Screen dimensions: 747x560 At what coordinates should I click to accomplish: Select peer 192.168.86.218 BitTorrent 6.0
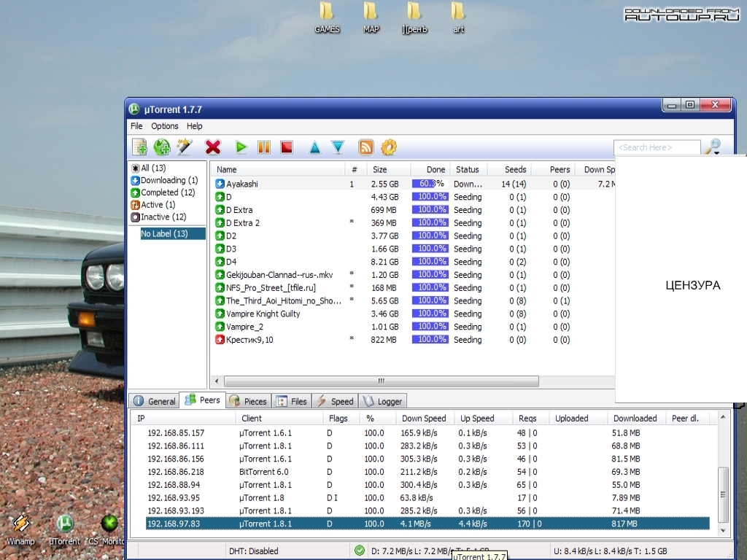pos(427,472)
